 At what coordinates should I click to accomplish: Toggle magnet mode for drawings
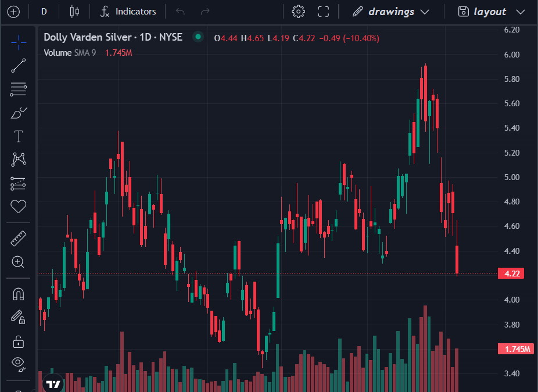coord(19,294)
